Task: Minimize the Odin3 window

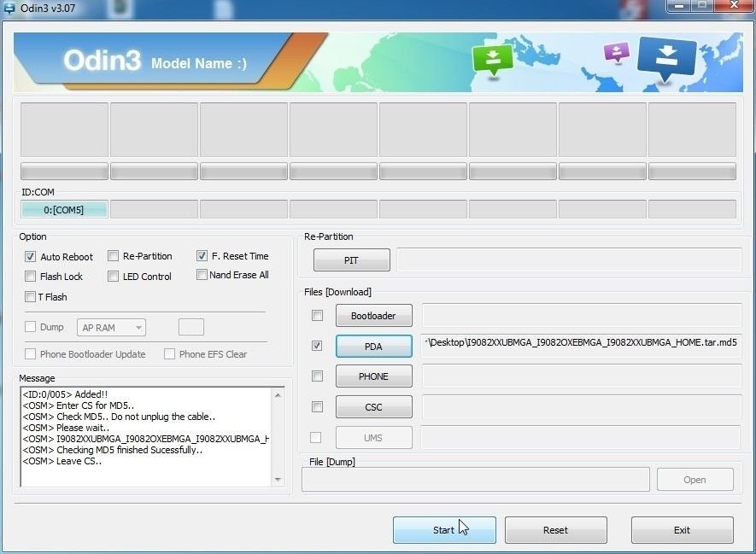Action: 679,6
